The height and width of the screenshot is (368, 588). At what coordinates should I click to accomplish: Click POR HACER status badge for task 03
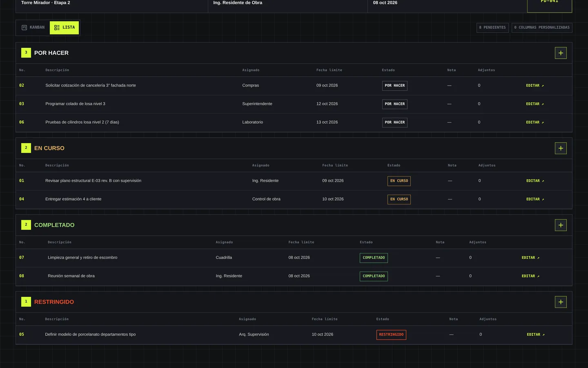point(395,104)
